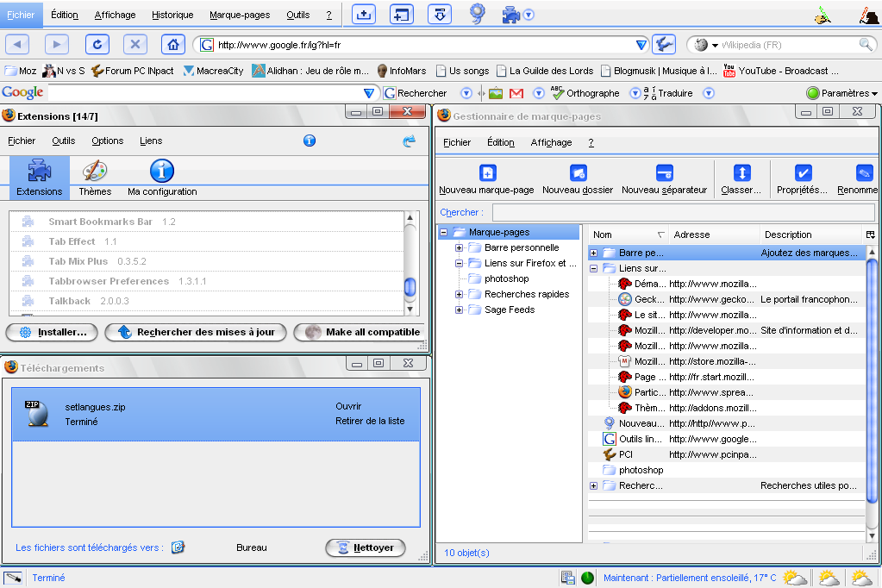Click the Gmail icon in Google toolbar
The image size is (882, 588).
pos(516,93)
